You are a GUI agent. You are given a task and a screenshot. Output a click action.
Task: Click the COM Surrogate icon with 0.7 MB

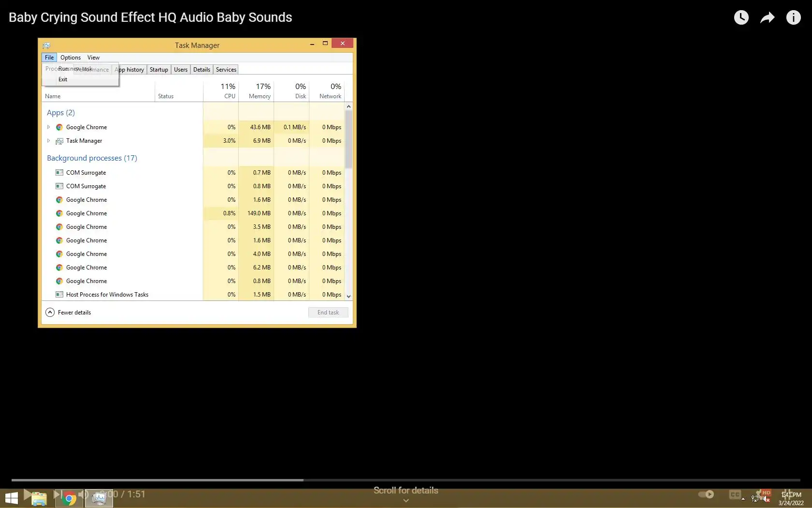[59, 173]
